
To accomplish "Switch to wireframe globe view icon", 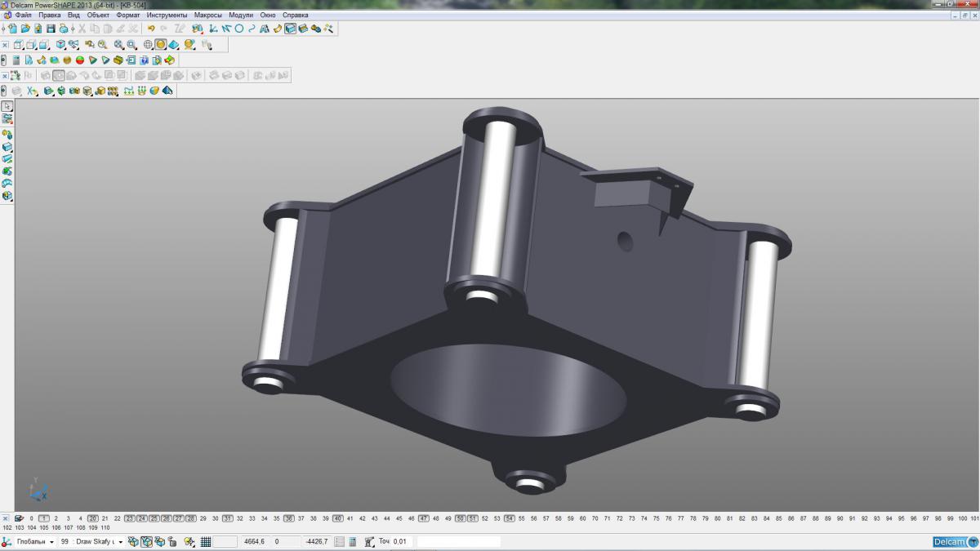I will pyautogui.click(x=148, y=45).
